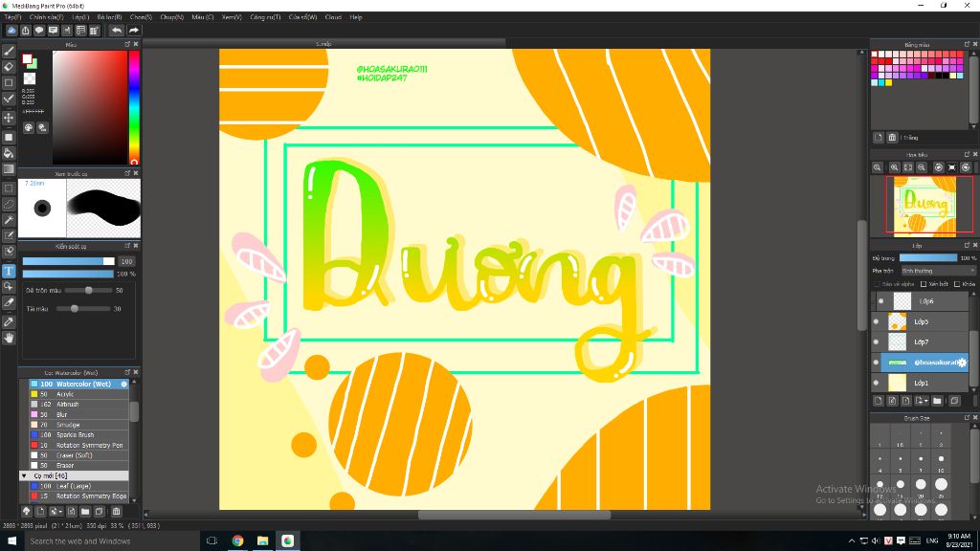Select the Text tool
This screenshot has height=551, width=980.
click(9, 271)
